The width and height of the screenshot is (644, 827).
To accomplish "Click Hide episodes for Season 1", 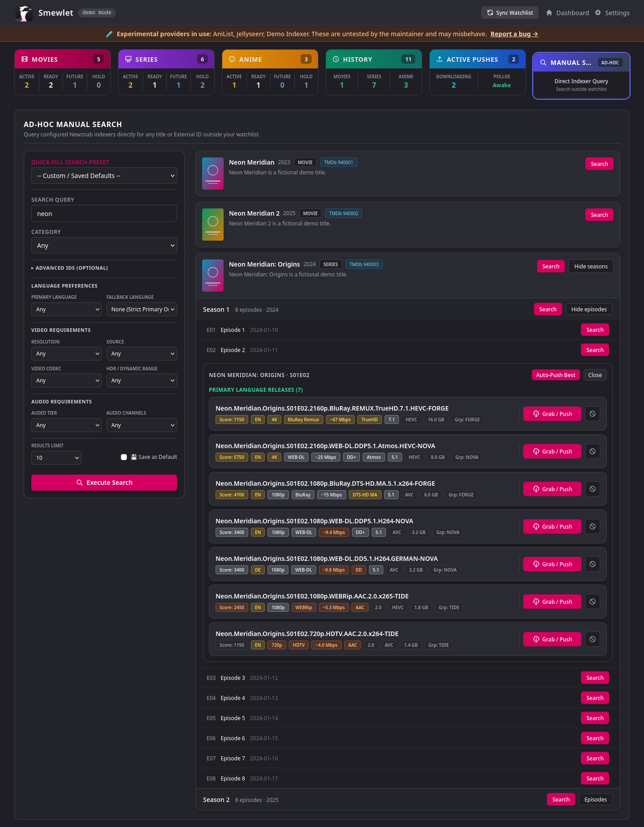I will (589, 309).
